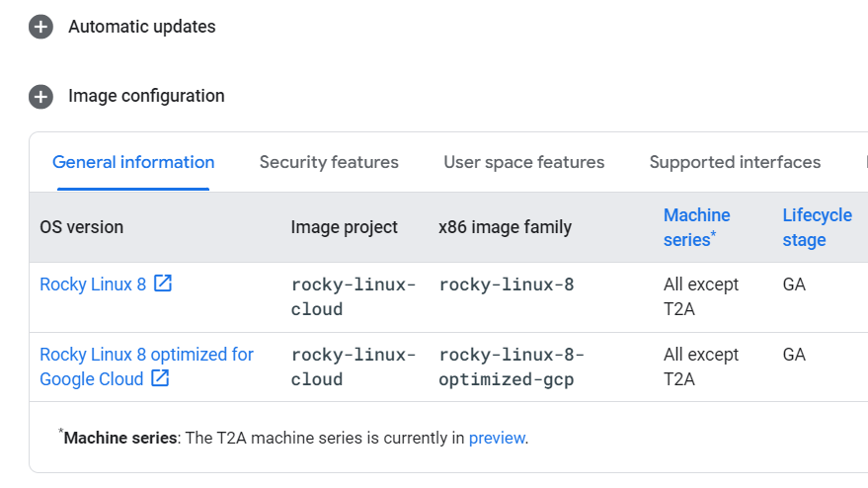Click GA lifecycle cell in optimized-gcp row

[794, 355]
